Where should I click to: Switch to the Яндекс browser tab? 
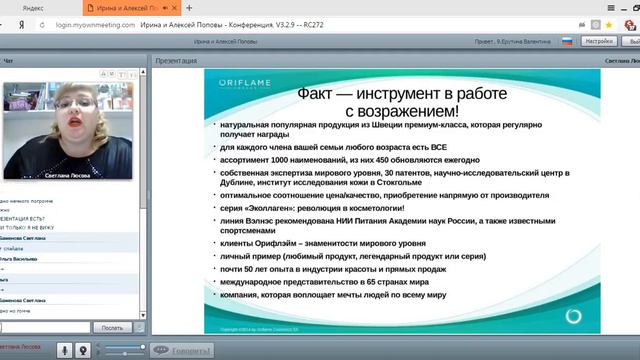(33, 8)
